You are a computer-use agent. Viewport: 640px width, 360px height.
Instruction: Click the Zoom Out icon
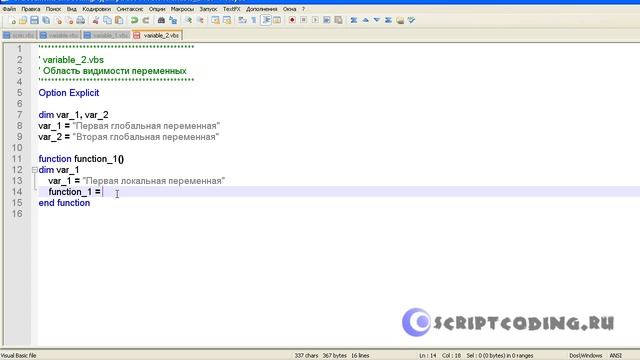click(200, 20)
